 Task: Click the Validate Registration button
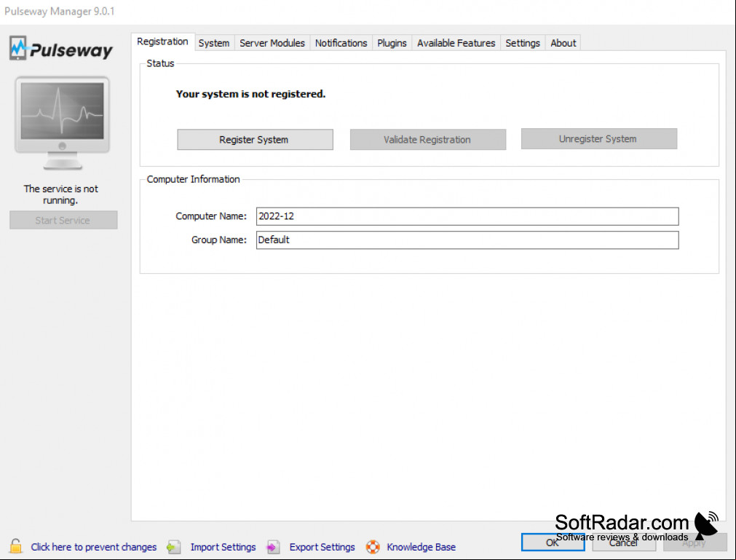tap(428, 139)
